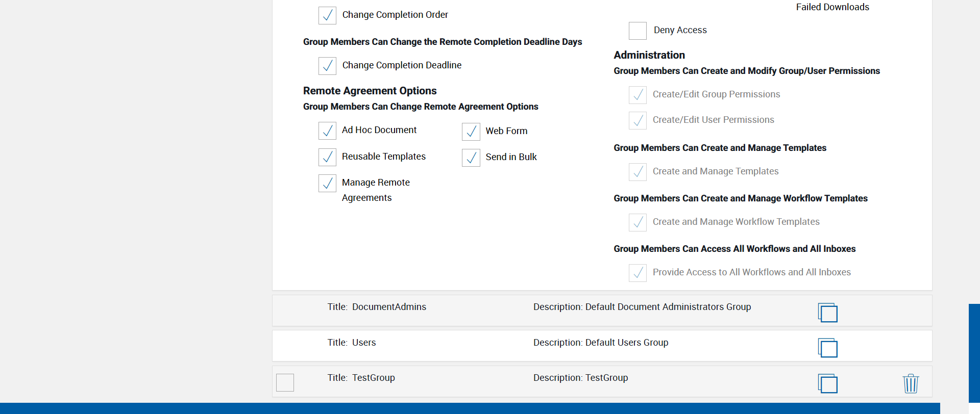This screenshot has width=980, height=414.
Task: Select the TestGroup row checkbox
Action: [285, 382]
